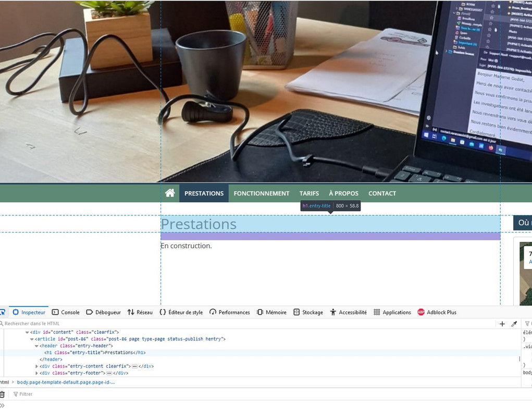Focus the Rechercher dans le HTML field
This screenshot has width=532, height=417.
pyautogui.click(x=248, y=324)
